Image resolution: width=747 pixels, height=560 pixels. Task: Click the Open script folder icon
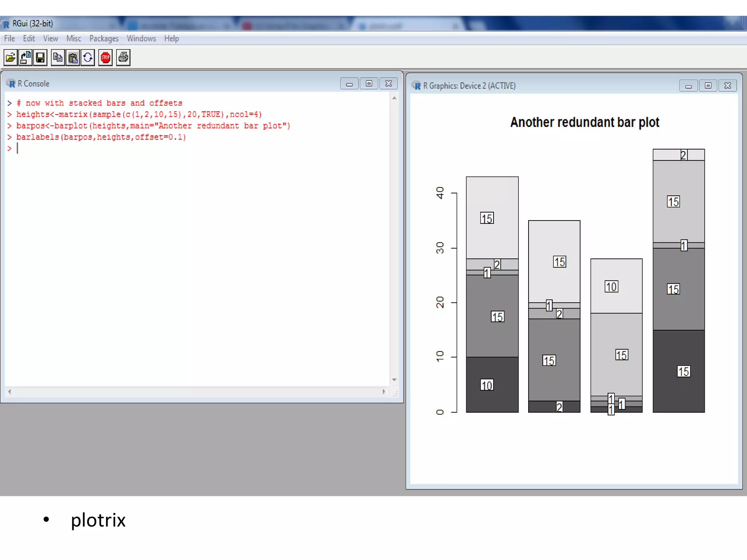click(x=11, y=58)
